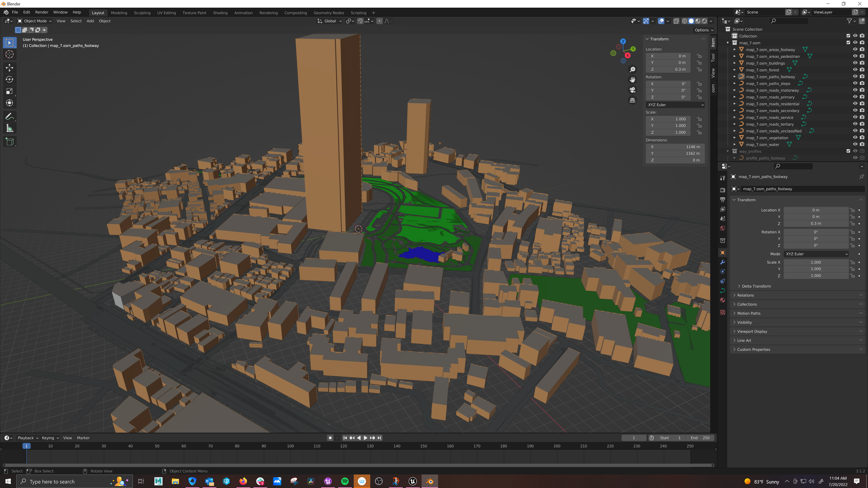The height and width of the screenshot is (488, 868).
Task: Lock Location X in sidebar
Action: [699, 56]
